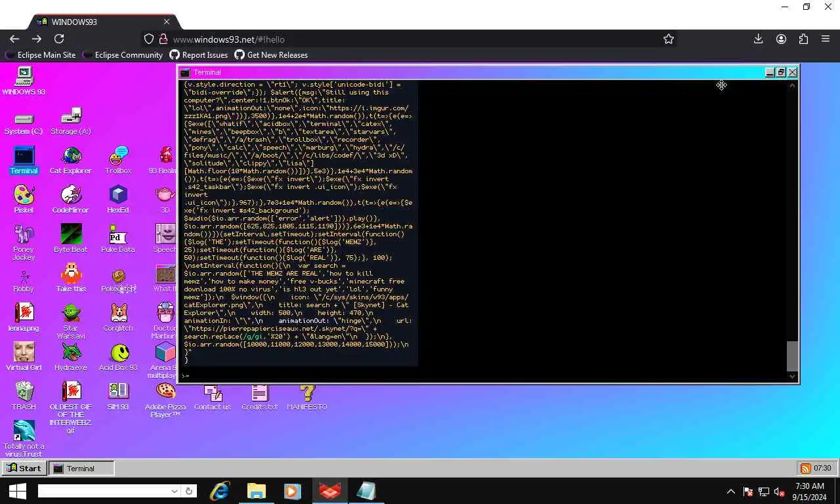Open Get New Releases bookmark
This screenshot has width=840, height=504.
271,55
